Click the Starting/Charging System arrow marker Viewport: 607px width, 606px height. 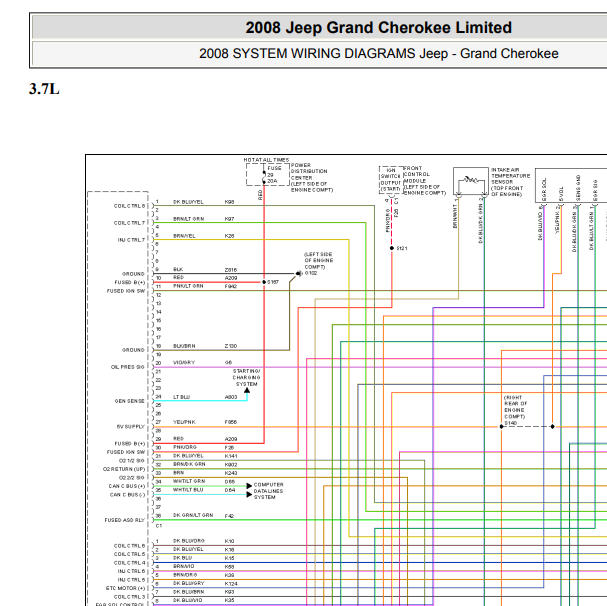[247, 390]
